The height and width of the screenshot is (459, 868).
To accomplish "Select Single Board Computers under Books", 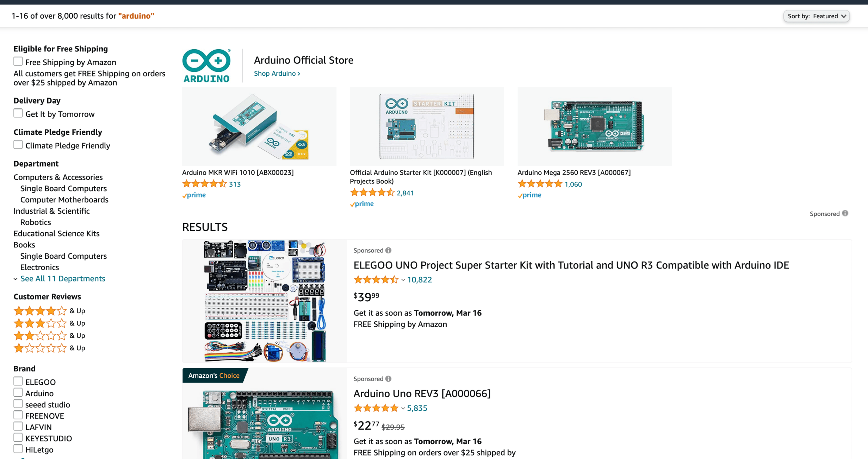I will click(63, 256).
